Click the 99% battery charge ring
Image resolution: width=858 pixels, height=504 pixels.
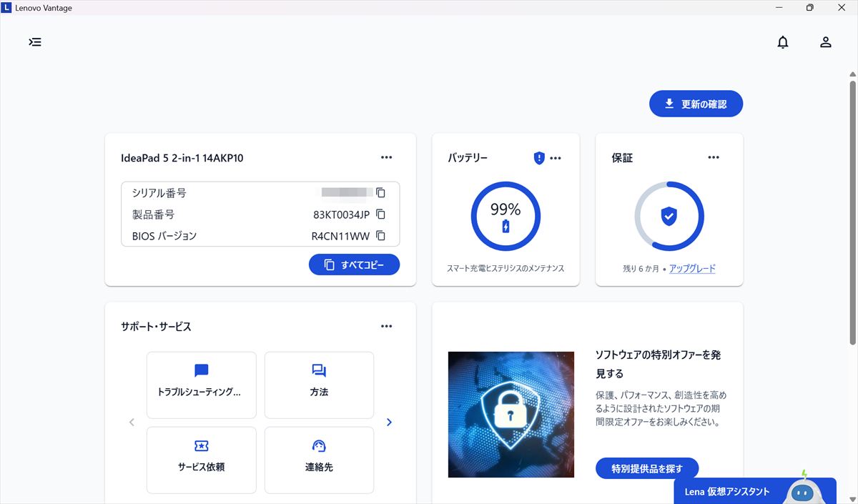pyautogui.click(x=506, y=217)
